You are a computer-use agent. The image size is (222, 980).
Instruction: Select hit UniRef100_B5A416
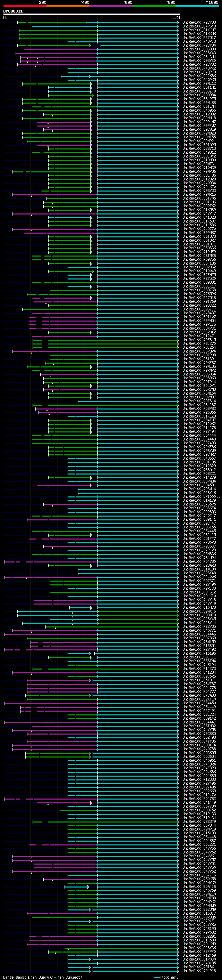click(199, 886)
